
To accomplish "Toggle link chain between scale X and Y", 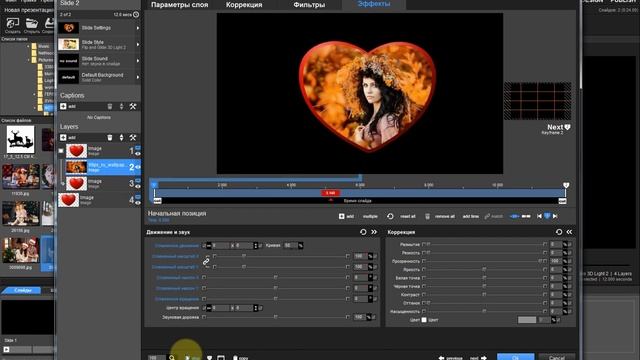I will [206, 262].
